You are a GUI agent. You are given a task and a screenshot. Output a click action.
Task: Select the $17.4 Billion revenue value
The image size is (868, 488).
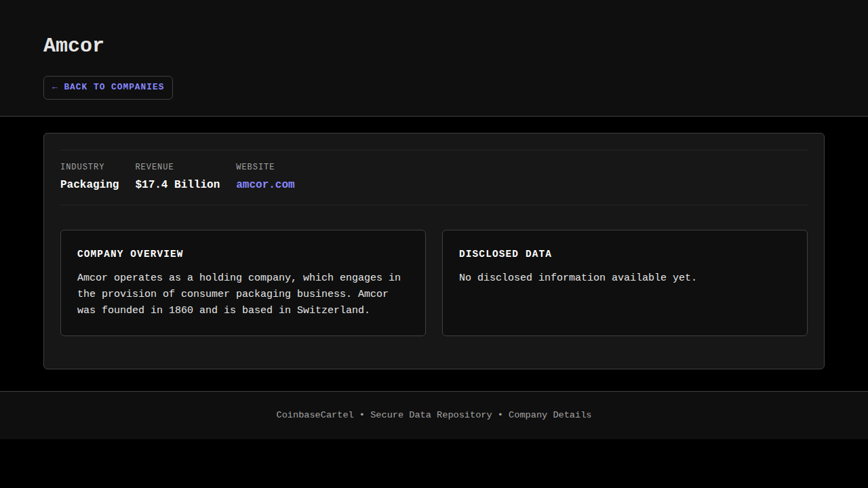click(177, 184)
